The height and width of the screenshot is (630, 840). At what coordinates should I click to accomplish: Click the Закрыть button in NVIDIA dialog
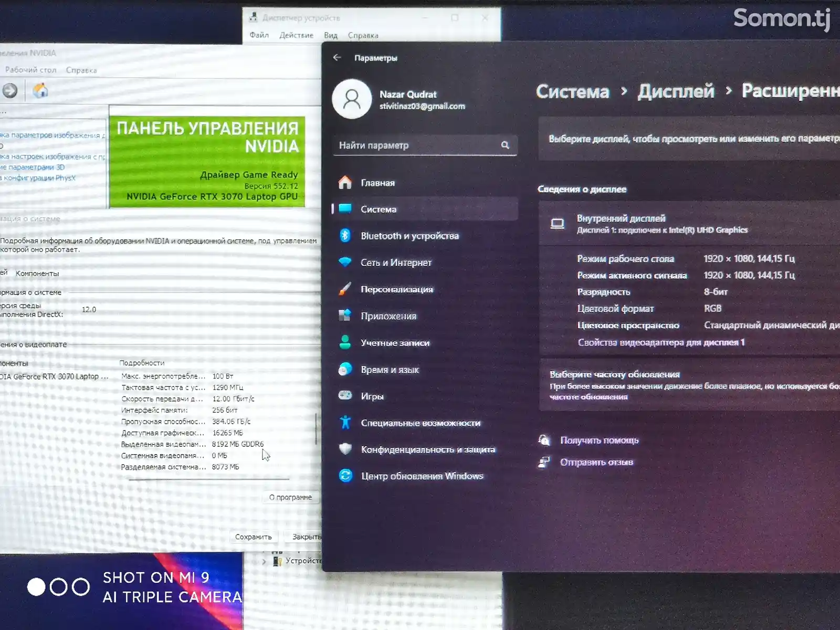click(x=306, y=537)
